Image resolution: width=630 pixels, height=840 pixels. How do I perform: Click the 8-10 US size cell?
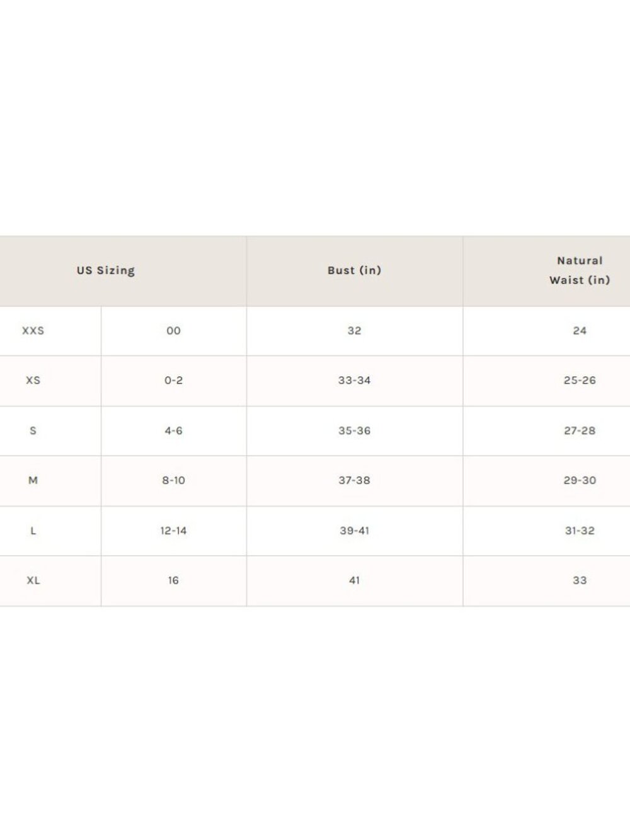[x=174, y=481]
